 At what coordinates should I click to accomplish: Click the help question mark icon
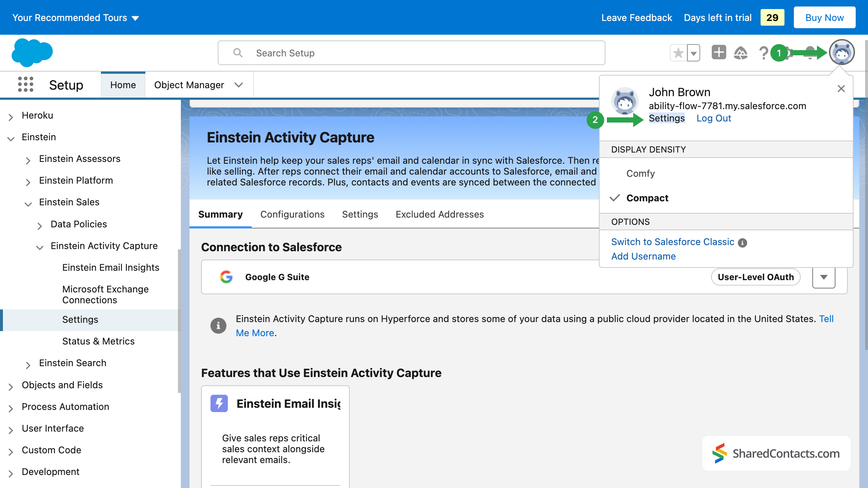(x=763, y=53)
